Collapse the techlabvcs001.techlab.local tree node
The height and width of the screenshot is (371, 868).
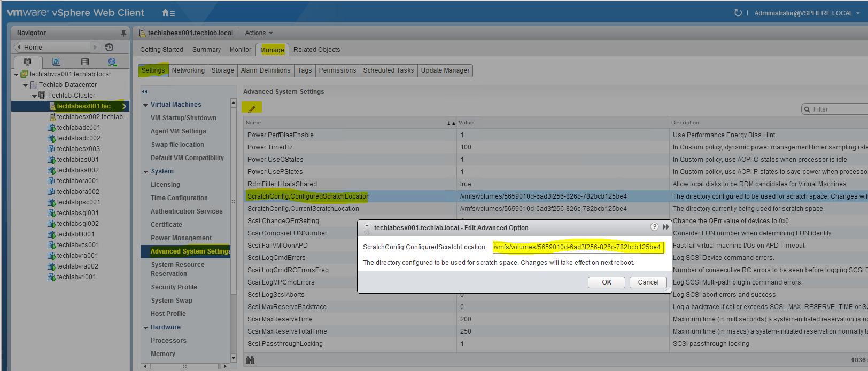pyautogui.click(x=16, y=74)
